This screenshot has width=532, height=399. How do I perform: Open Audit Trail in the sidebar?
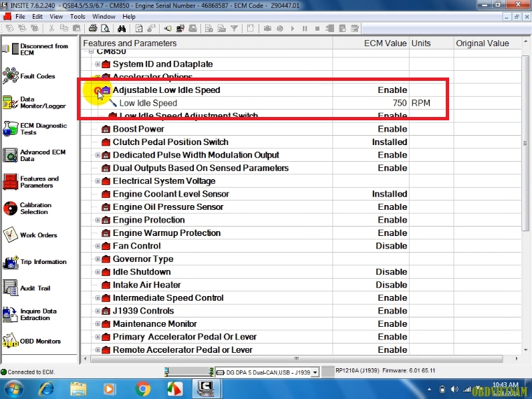point(27,288)
